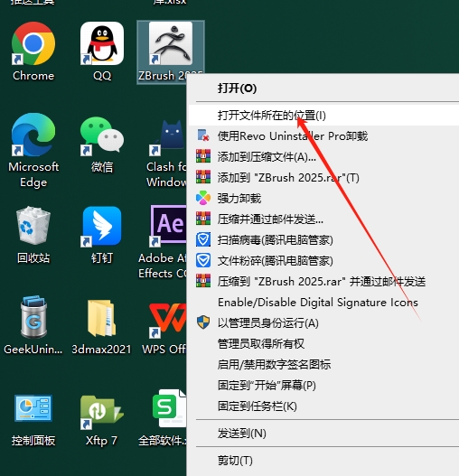Choose 固定到"开始"屏幕(P) menu entry
Viewport: 459px width, 476px height.
323,386
